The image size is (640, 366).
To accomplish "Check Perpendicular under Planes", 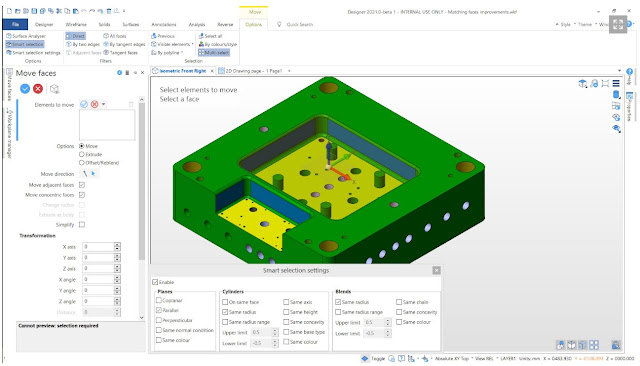I will click(159, 320).
